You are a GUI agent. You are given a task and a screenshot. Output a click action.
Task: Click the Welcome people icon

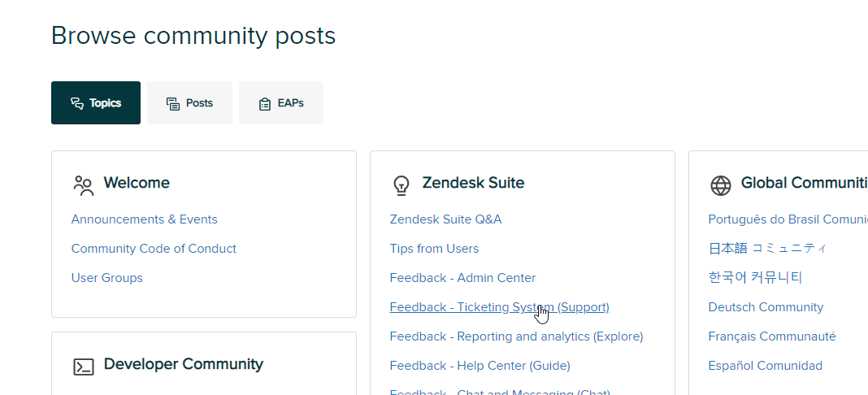click(x=84, y=186)
